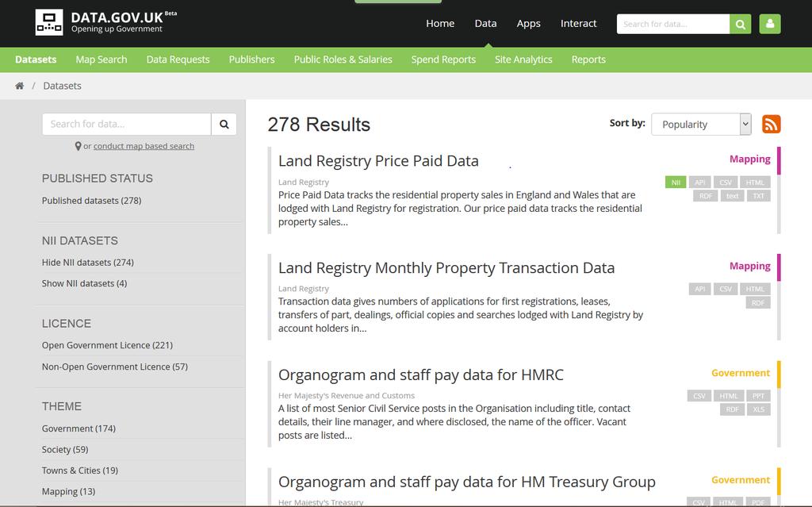The width and height of the screenshot is (812, 507).
Task: Open Data in top navigation
Action: point(486,23)
